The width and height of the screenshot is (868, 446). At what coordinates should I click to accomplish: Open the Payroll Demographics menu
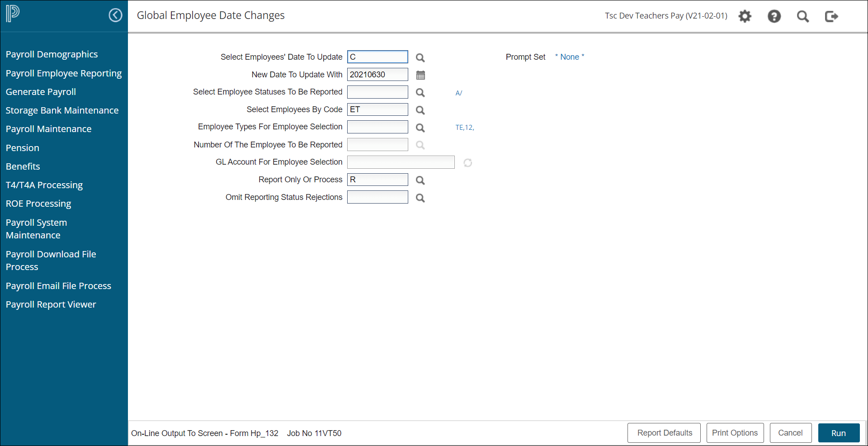point(52,54)
